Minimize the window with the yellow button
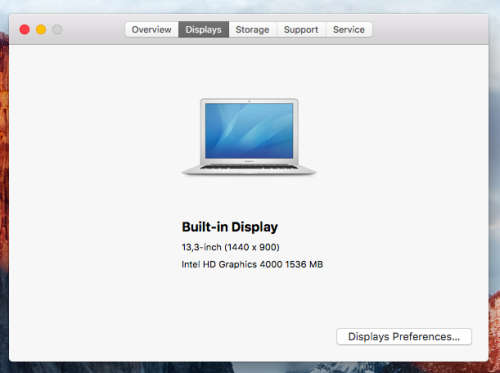 41,30
